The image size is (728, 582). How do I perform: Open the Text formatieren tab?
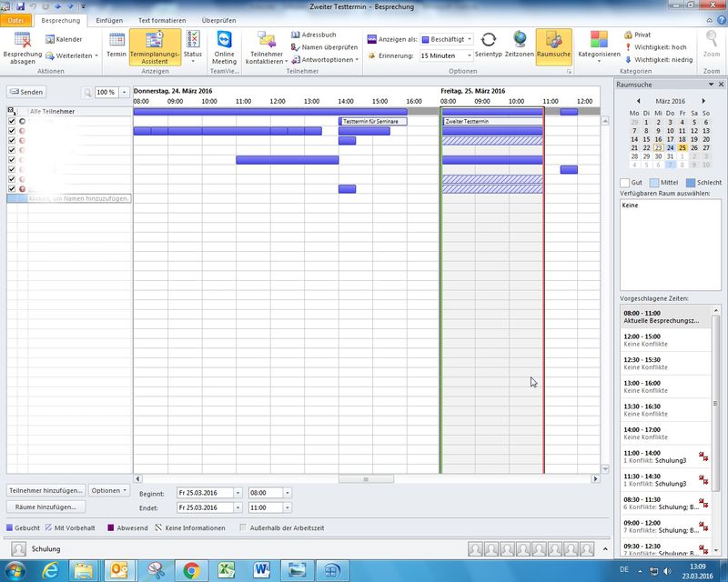161,20
